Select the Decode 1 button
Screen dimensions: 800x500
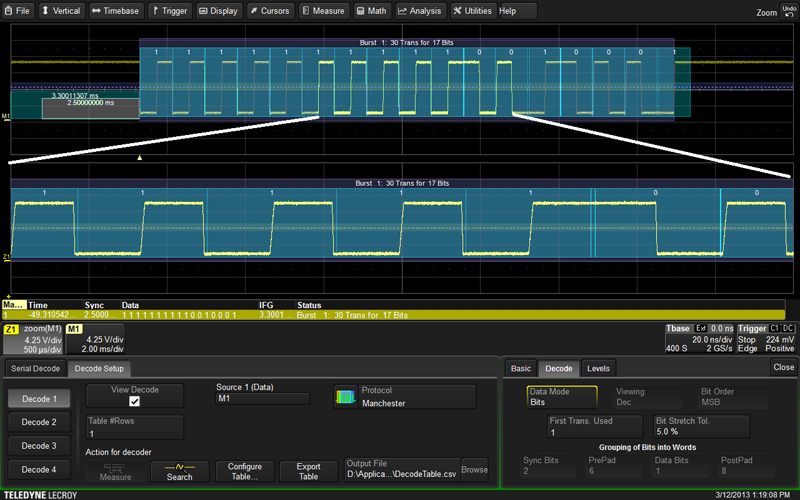[38, 398]
